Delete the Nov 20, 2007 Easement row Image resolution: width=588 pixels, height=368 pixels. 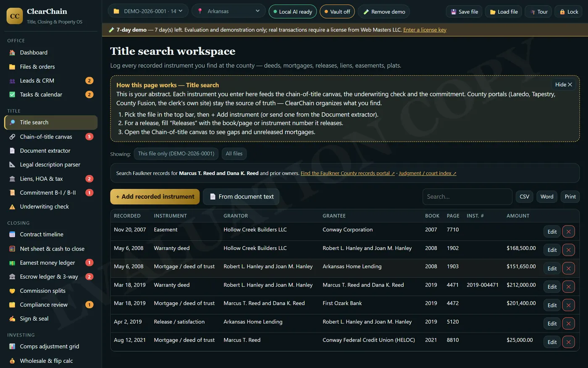(x=568, y=232)
